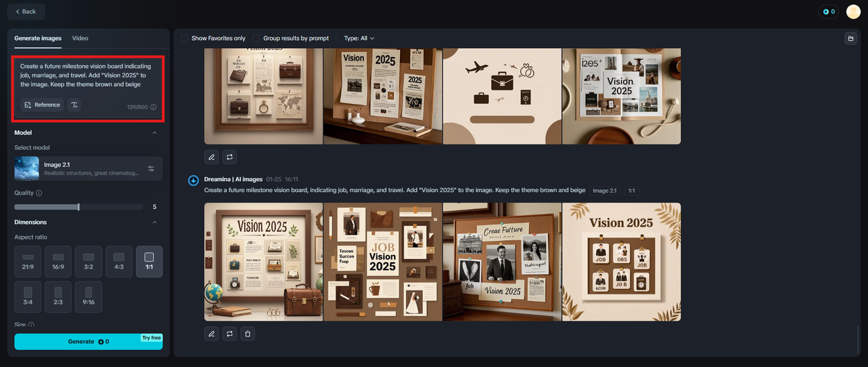The width and height of the screenshot is (868, 367).
Task: Open model settings sliders icon
Action: point(151,168)
